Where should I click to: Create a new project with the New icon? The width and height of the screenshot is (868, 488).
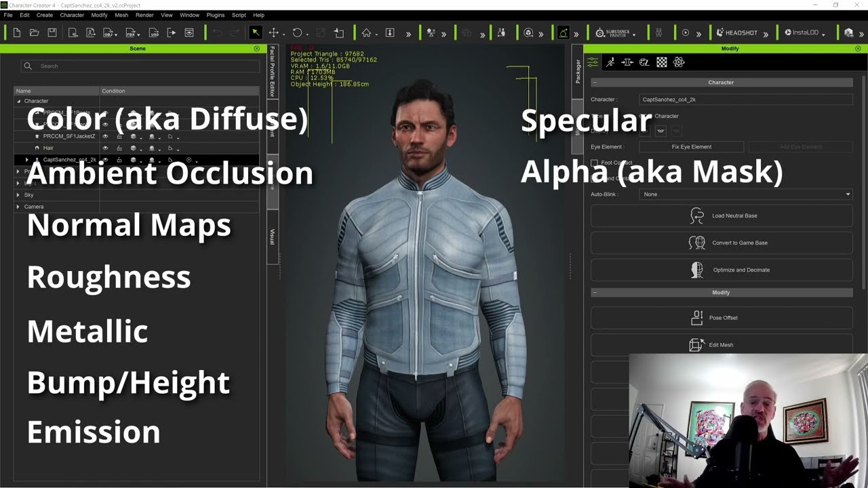click(17, 33)
